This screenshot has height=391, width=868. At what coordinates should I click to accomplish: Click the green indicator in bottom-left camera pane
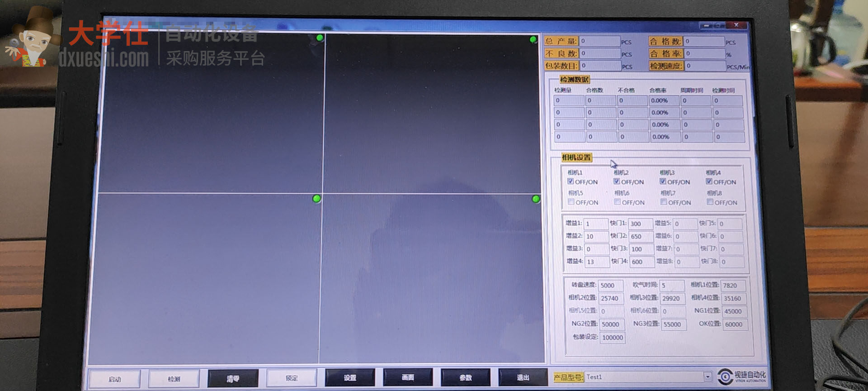pyautogui.click(x=316, y=198)
